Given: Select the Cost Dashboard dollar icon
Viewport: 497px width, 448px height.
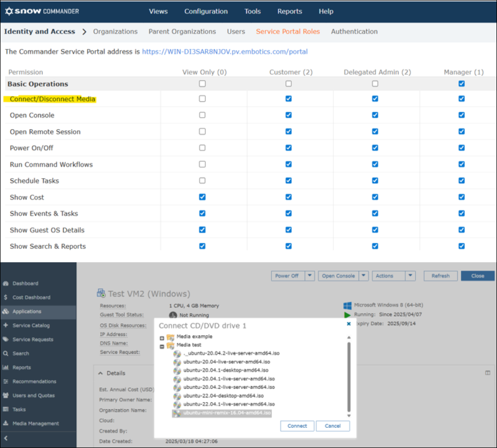Looking at the screenshot, I should pyautogui.click(x=6, y=297).
